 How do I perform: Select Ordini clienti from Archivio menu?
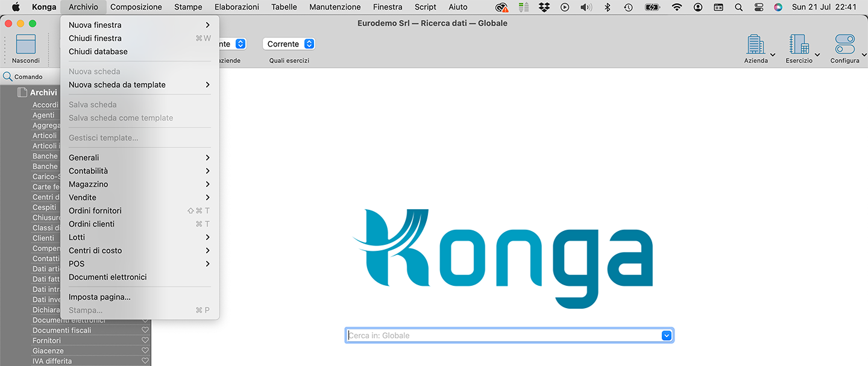point(92,224)
